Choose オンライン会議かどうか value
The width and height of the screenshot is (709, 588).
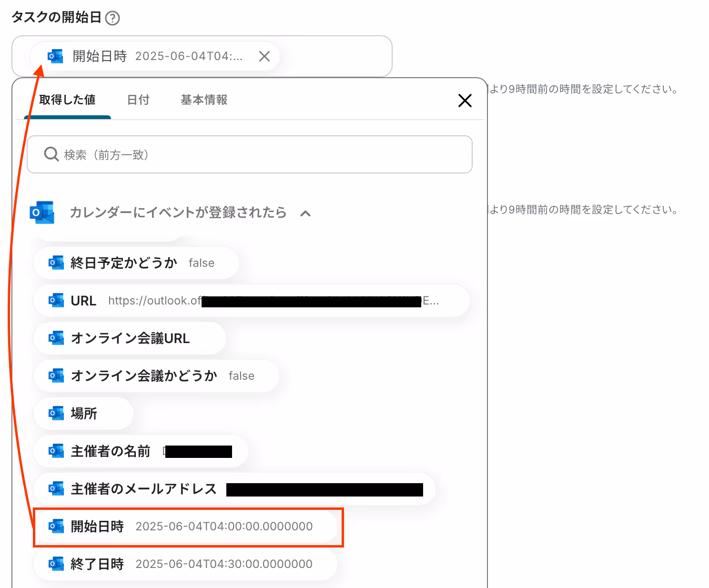[x=156, y=376]
